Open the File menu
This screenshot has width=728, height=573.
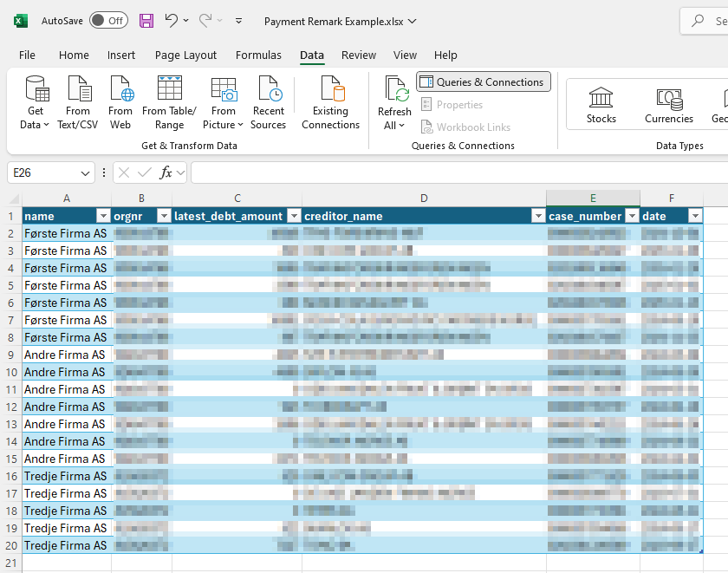[x=27, y=55]
